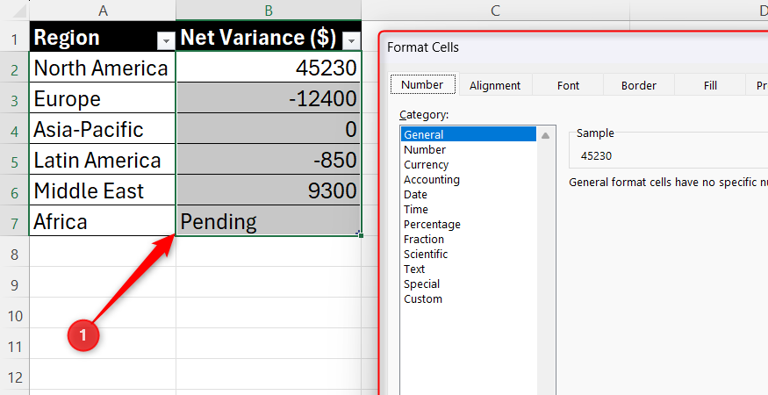Image resolution: width=768 pixels, height=395 pixels.
Task: Select cell with value 9300
Action: point(268,190)
